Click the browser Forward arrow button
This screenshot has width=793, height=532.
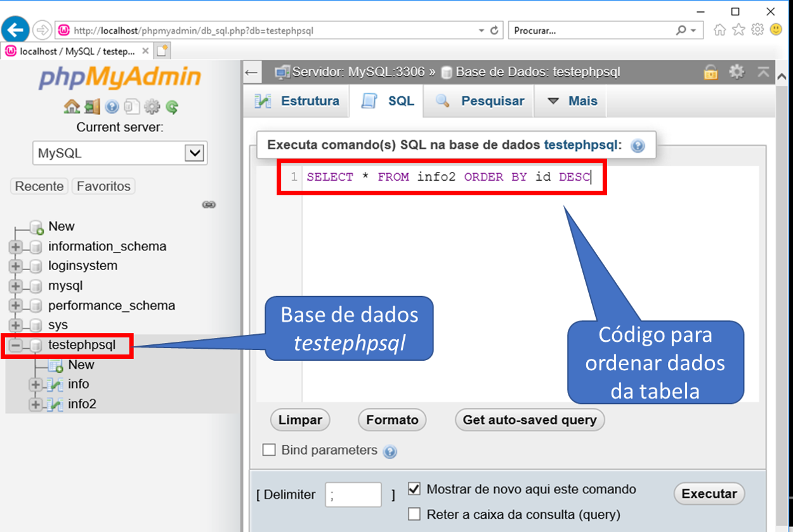tap(42, 30)
